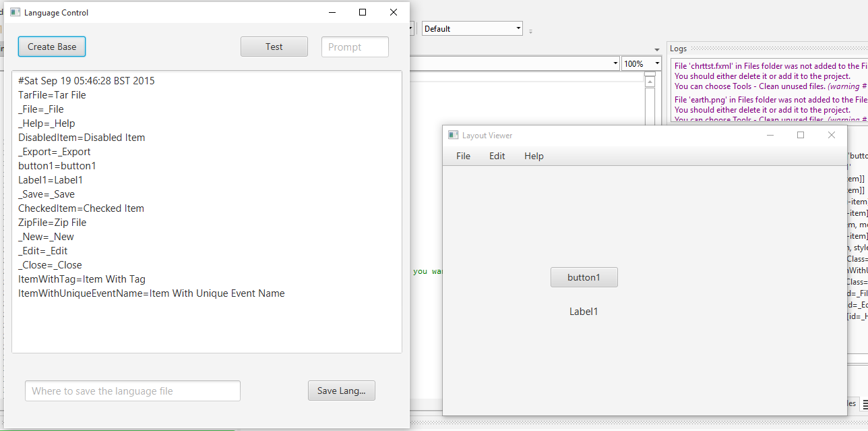Focus the Prompt input field
This screenshot has width=868, height=431.
click(355, 47)
